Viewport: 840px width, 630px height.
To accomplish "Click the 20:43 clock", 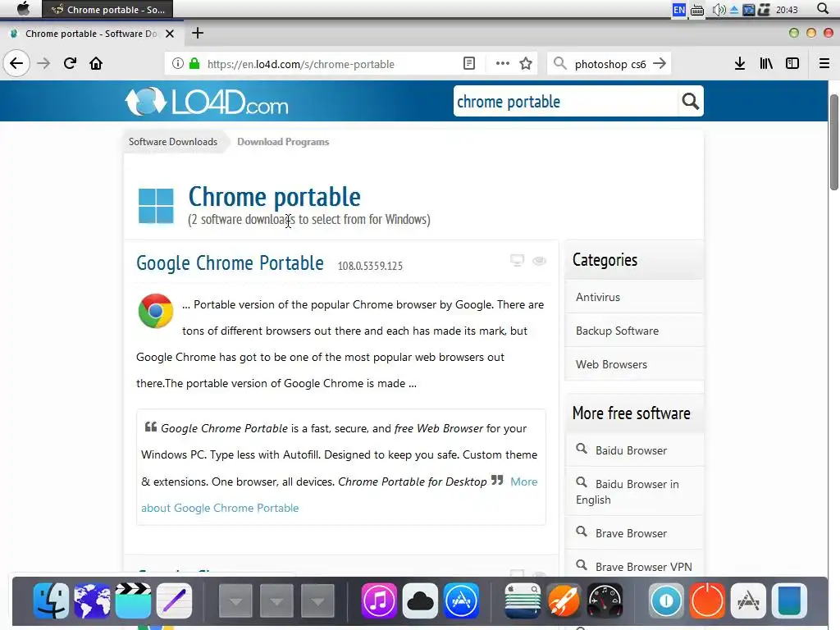I will tap(787, 10).
